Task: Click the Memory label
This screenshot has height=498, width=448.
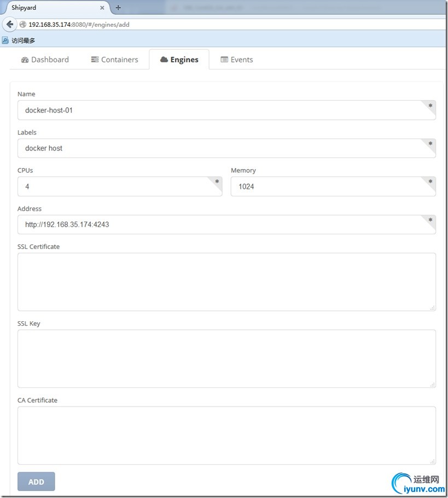Action: (x=243, y=171)
